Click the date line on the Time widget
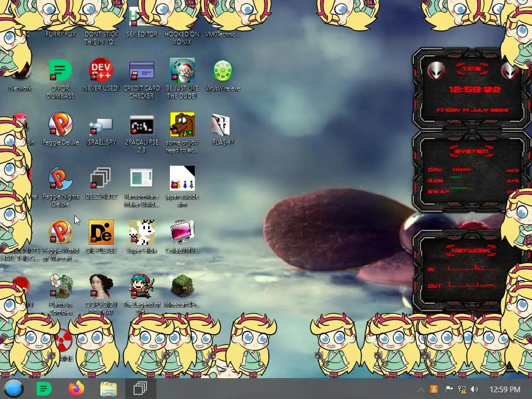Screen dimensions: 532x399 tap(472, 110)
